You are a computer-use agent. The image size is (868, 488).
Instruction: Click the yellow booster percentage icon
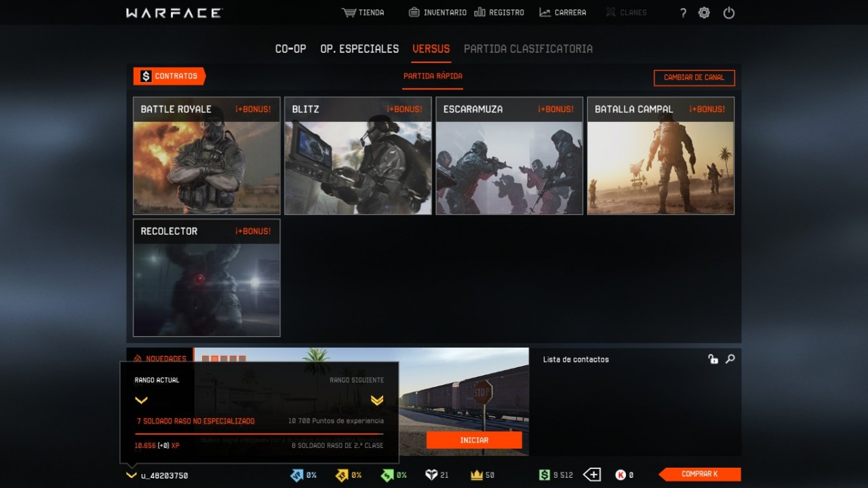[342, 475]
